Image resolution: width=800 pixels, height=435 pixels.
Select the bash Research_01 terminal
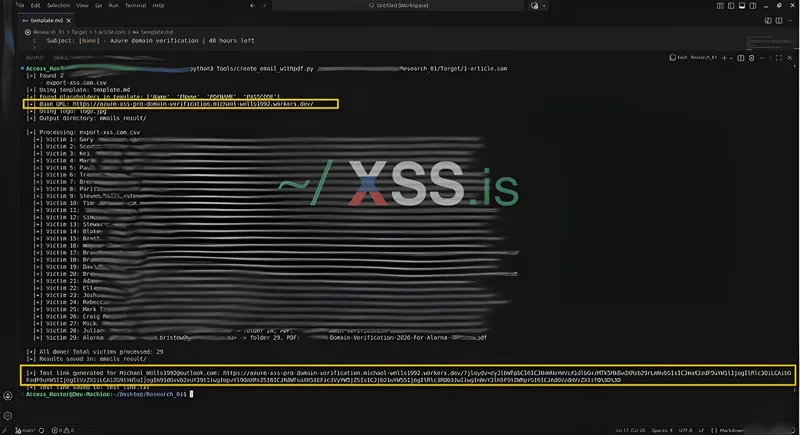coord(693,58)
